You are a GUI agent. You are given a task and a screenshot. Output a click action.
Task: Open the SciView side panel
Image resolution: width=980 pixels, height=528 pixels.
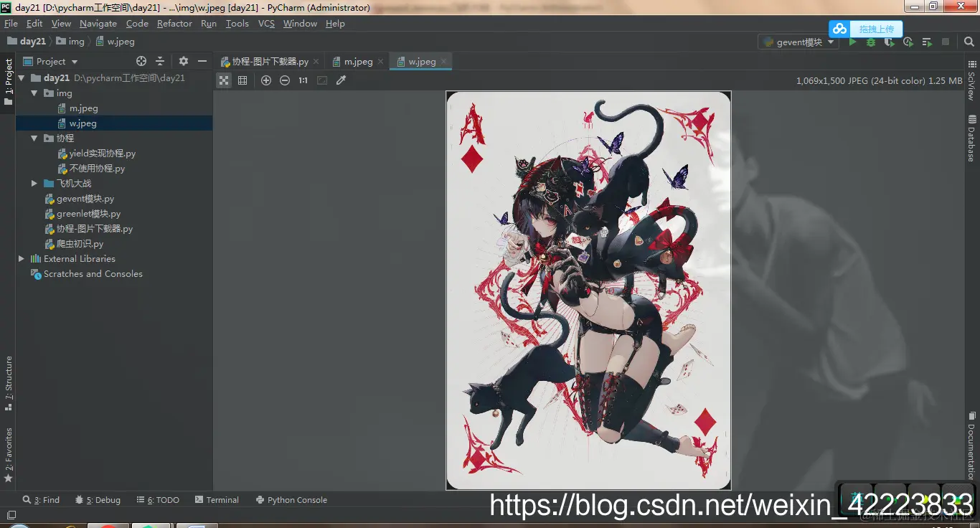pyautogui.click(x=971, y=80)
